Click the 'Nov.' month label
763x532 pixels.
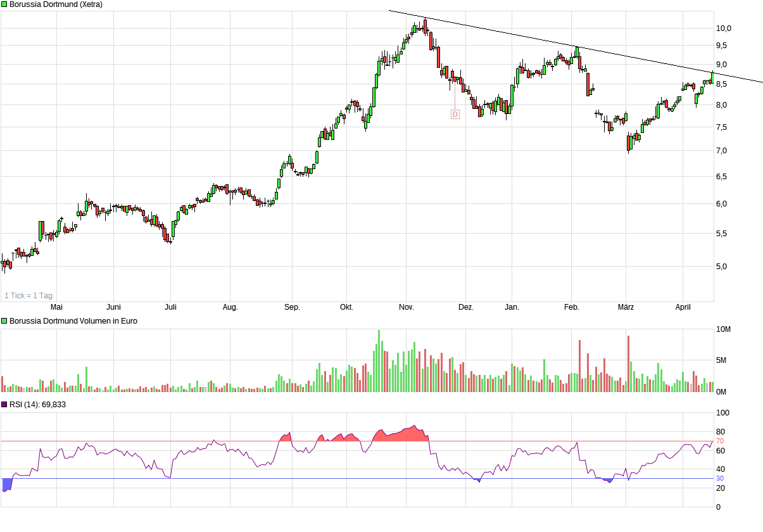(x=406, y=307)
